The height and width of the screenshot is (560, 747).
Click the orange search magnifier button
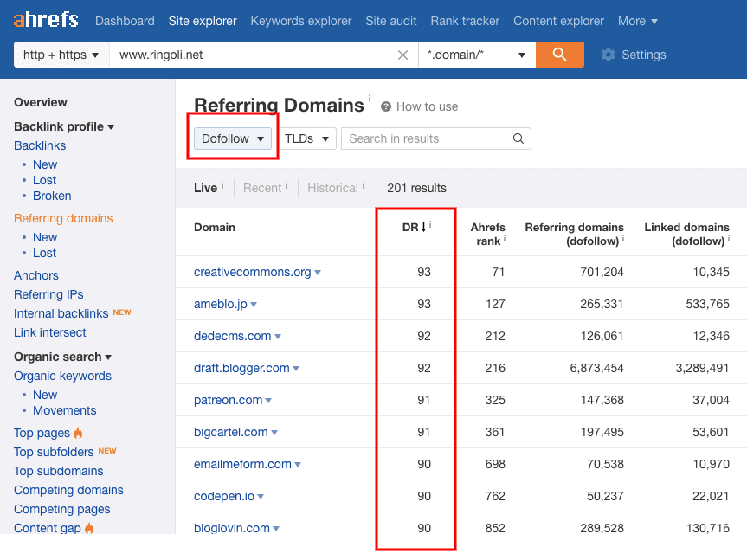pyautogui.click(x=560, y=55)
